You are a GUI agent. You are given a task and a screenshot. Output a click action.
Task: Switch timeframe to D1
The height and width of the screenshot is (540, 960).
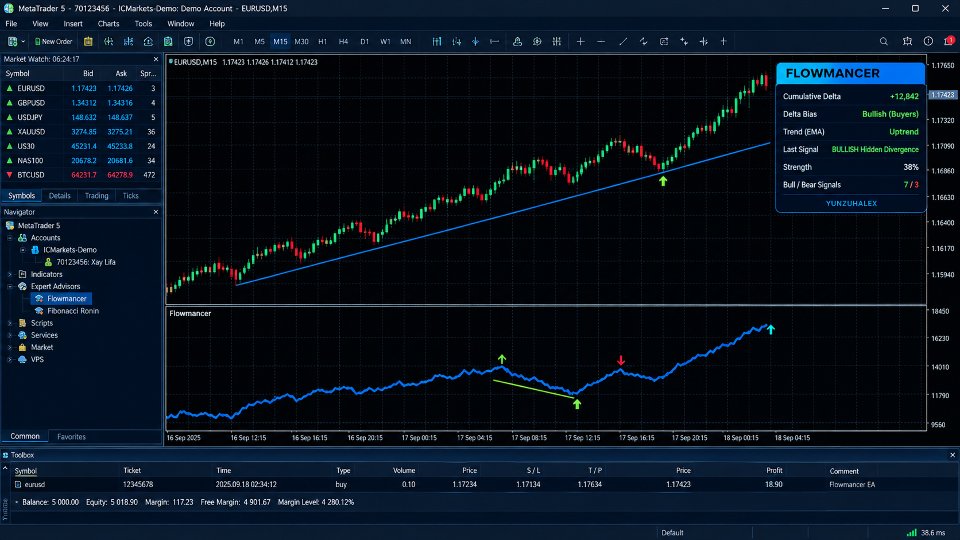364,42
